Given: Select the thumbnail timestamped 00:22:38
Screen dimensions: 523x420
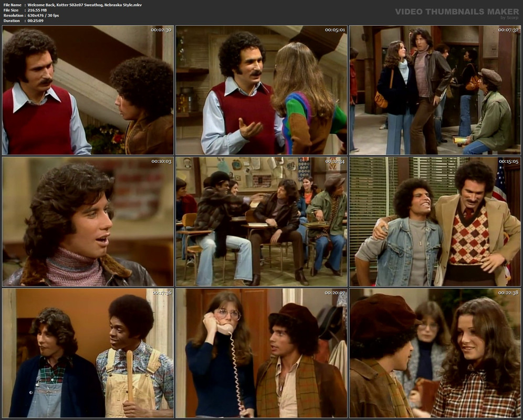Looking at the screenshot, I should click(x=435, y=353).
